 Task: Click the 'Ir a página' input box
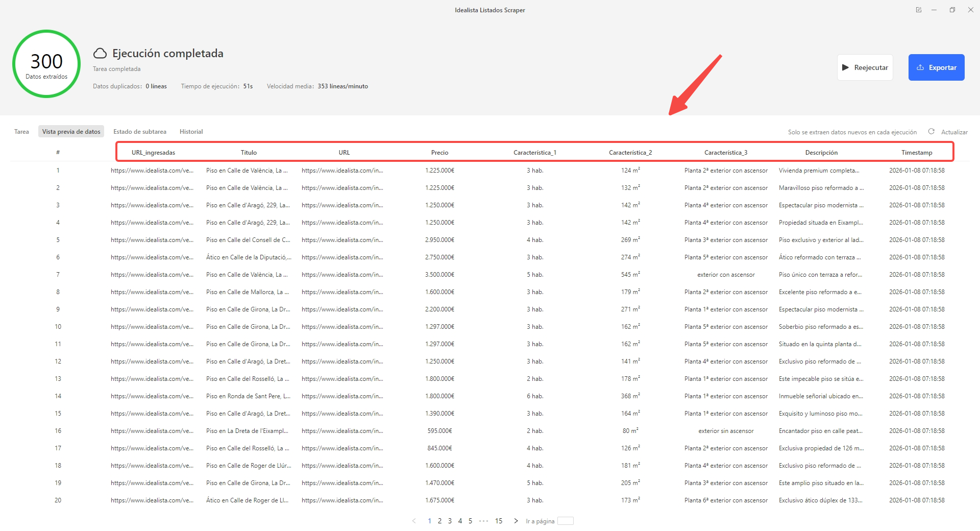[565, 521]
